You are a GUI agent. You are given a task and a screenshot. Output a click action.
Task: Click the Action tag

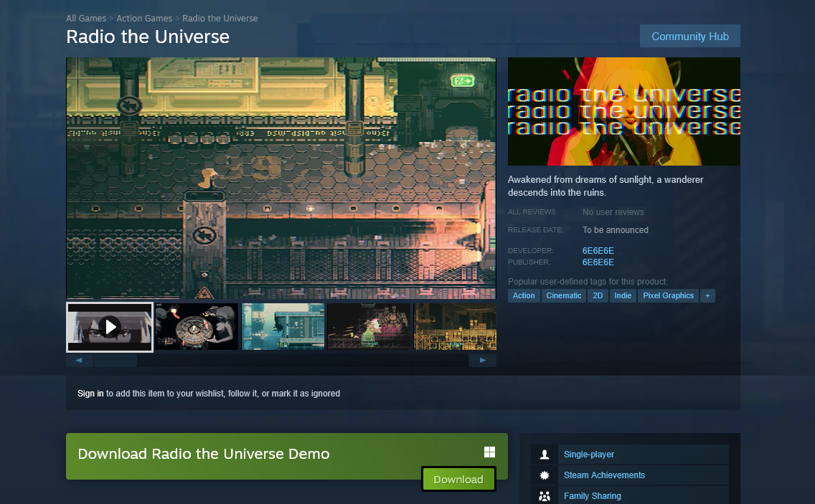pos(524,295)
